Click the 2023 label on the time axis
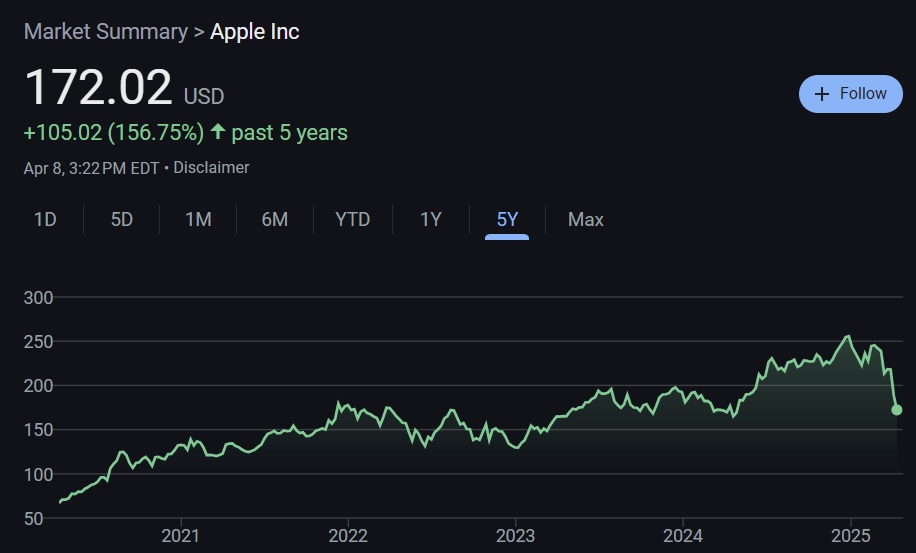 pyautogui.click(x=514, y=535)
